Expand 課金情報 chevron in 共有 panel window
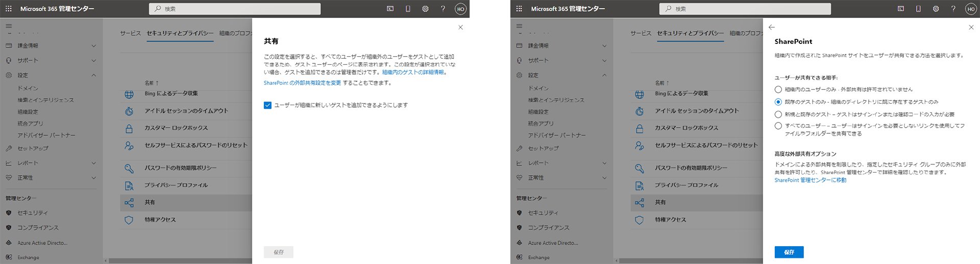Screen dimensions: 980x264 click(x=94, y=46)
